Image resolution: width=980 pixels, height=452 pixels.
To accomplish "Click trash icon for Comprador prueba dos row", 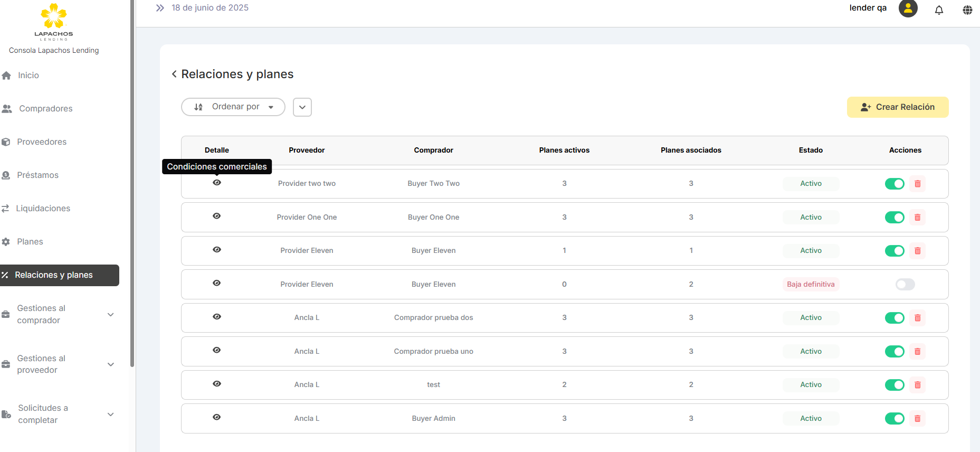I will pos(917,318).
